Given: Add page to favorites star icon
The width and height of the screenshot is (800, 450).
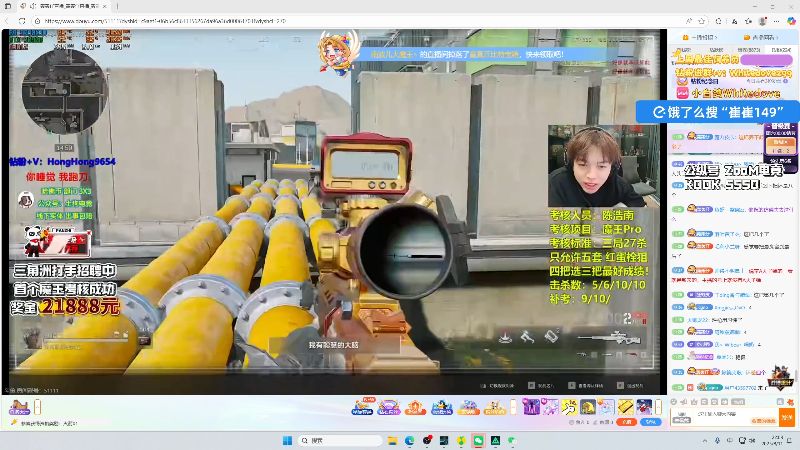Looking at the screenshot, I should [x=702, y=21].
